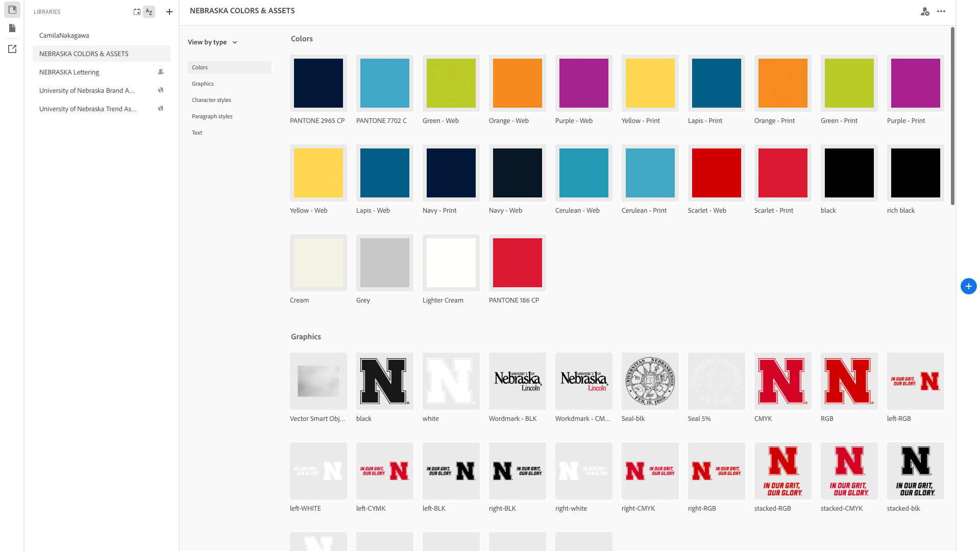Open the Libraries panel icon in sidebar
The image size is (980, 551).
click(x=12, y=10)
